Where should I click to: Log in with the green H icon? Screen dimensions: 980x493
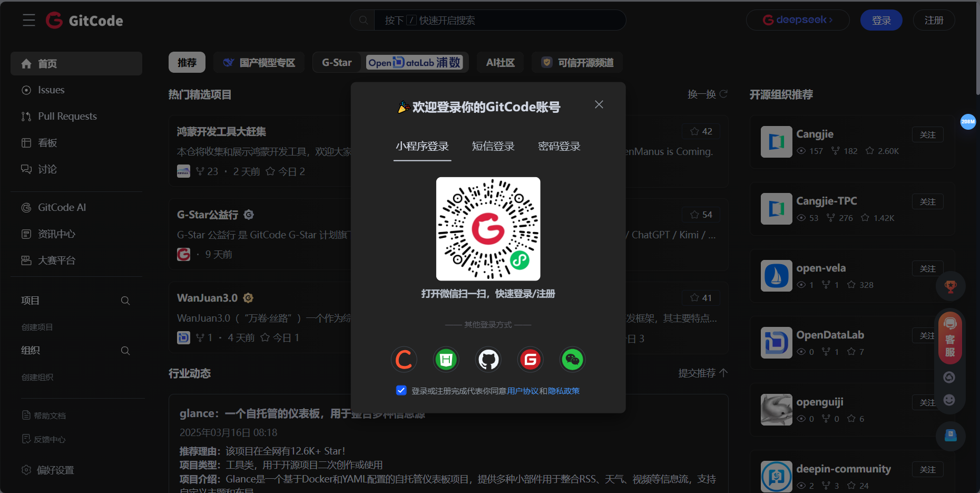[x=446, y=360]
